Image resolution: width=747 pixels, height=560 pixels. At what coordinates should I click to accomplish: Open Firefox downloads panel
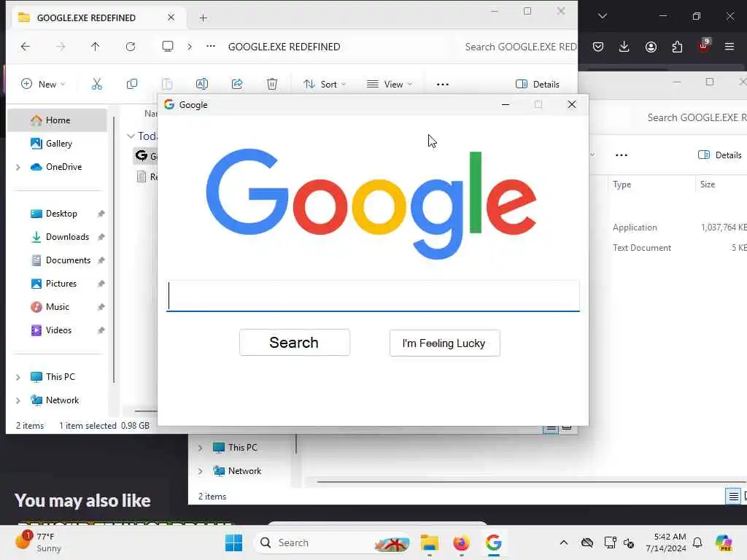pyautogui.click(x=624, y=47)
